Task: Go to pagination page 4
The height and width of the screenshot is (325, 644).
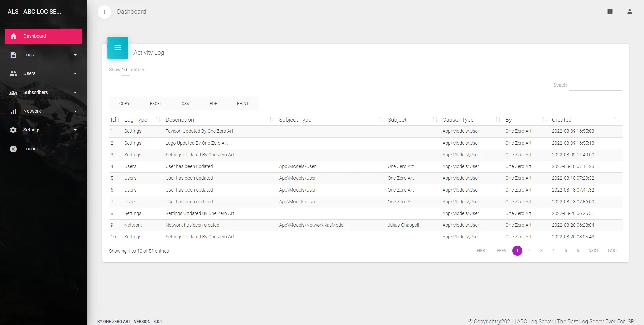Action: pyautogui.click(x=553, y=251)
